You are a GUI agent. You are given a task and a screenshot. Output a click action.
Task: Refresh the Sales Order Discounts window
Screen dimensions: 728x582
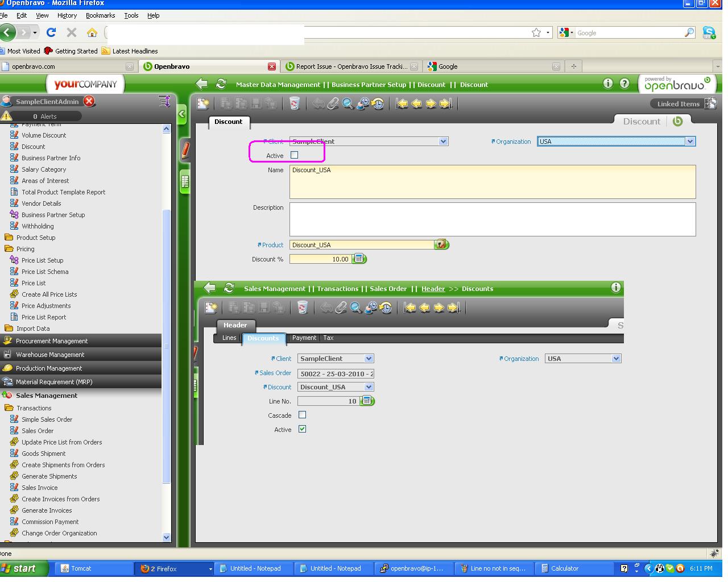pyautogui.click(x=229, y=288)
